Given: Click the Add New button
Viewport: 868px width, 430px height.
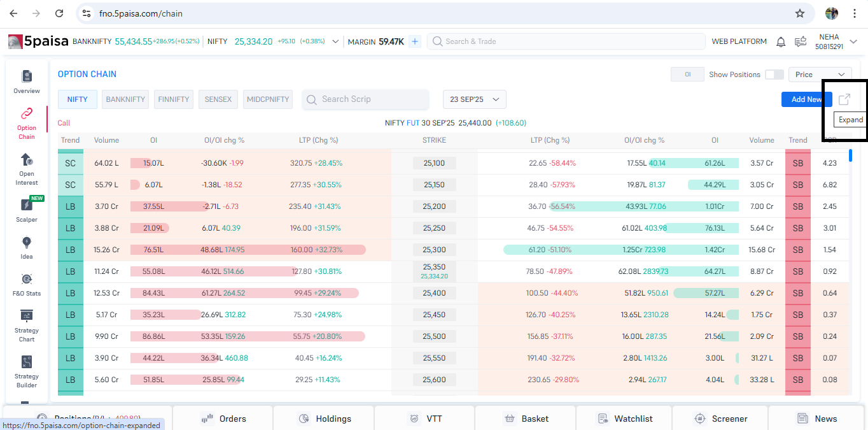Looking at the screenshot, I should [806, 99].
